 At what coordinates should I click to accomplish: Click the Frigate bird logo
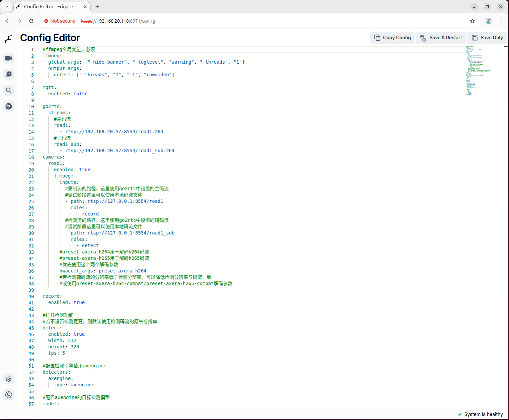coord(9,40)
